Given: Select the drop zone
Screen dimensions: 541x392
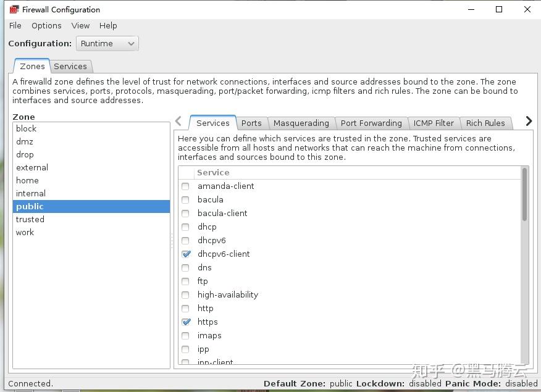Looking at the screenshot, I should [91, 154].
